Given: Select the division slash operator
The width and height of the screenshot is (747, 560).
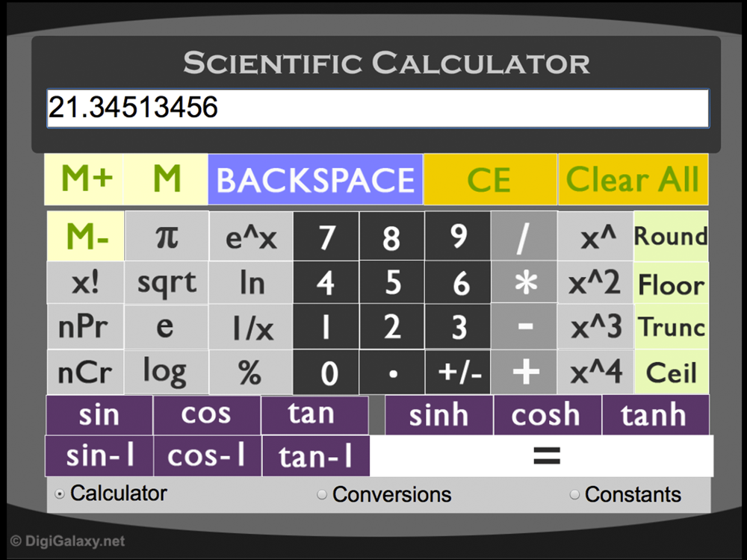Looking at the screenshot, I should [x=524, y=236].
